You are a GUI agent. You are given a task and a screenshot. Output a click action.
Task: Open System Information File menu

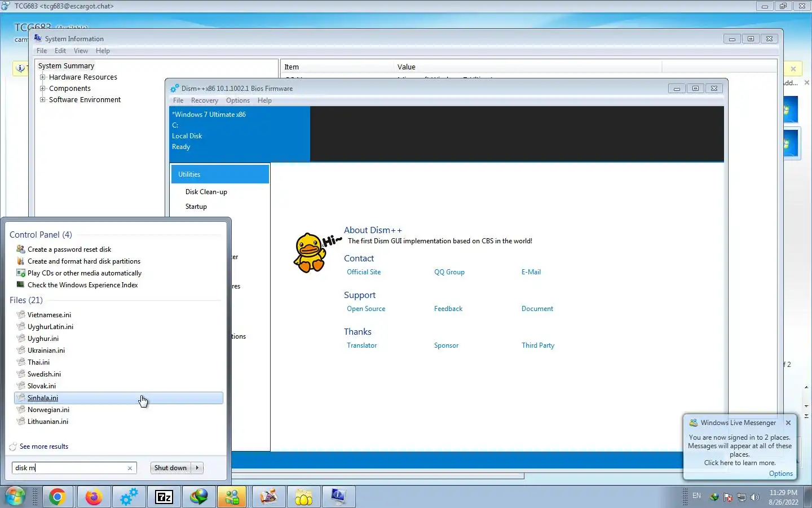(42, 51)
